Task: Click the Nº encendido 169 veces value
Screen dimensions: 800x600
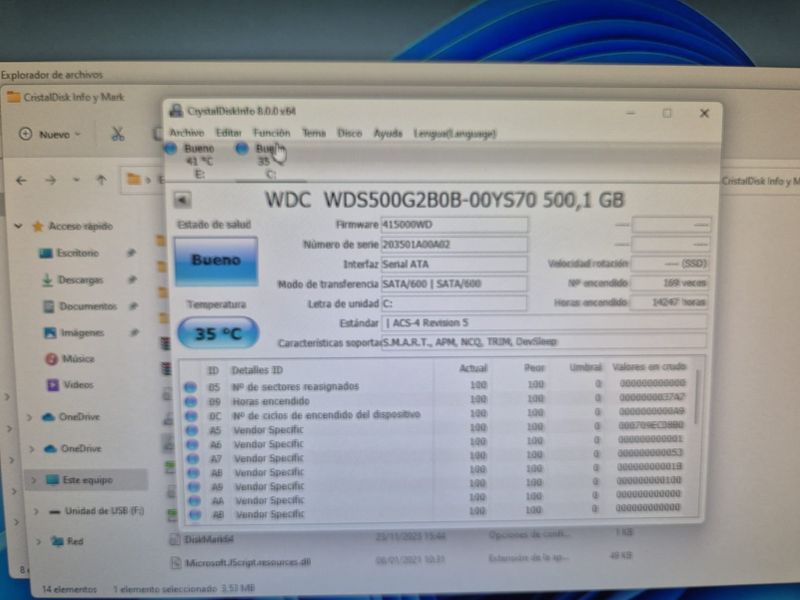Action: [x=669, y=282]
